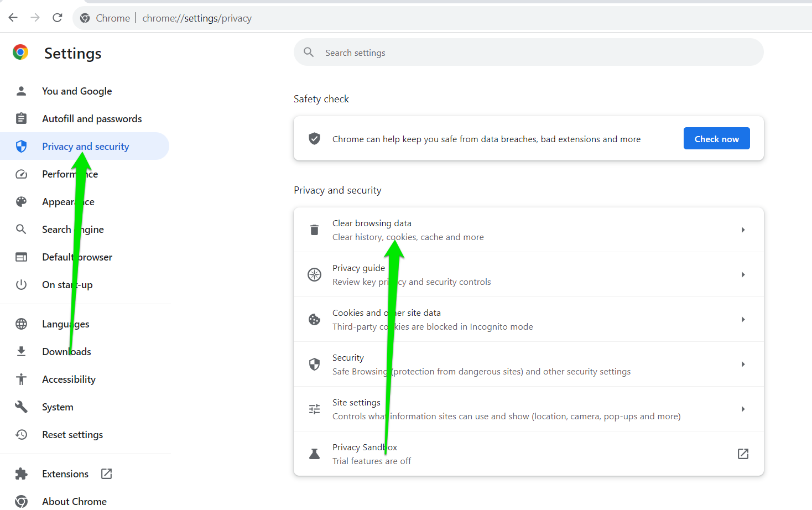Expand Site settings with its arrow
This screenshot has width=812, height=510.
point(743,409)
